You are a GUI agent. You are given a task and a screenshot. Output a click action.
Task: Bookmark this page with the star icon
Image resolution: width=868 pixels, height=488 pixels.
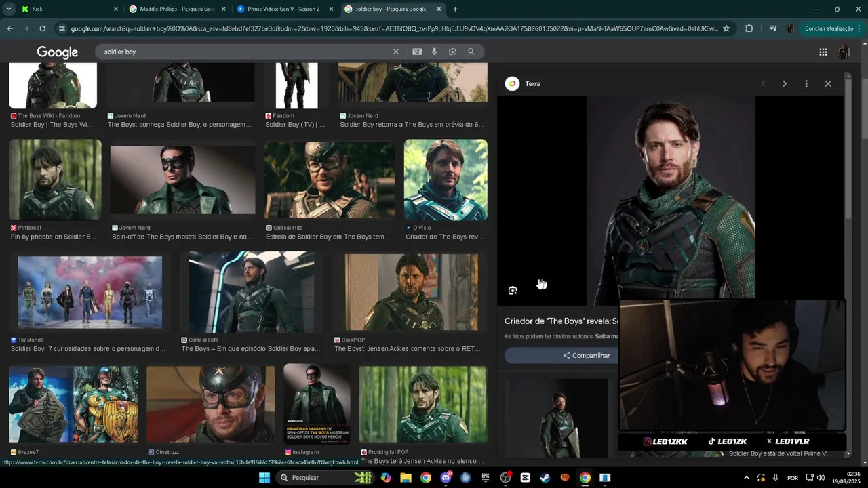(x=726, y=28)
